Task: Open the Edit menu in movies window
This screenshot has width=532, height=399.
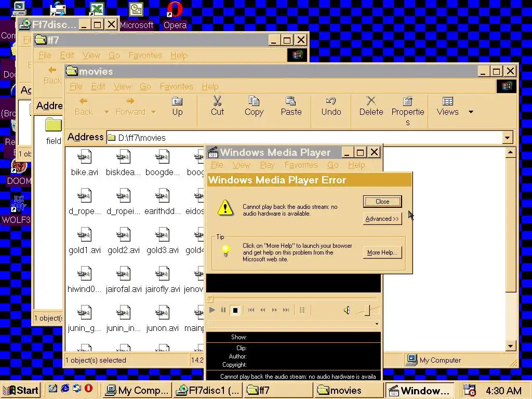Action: tap(98, 87)
